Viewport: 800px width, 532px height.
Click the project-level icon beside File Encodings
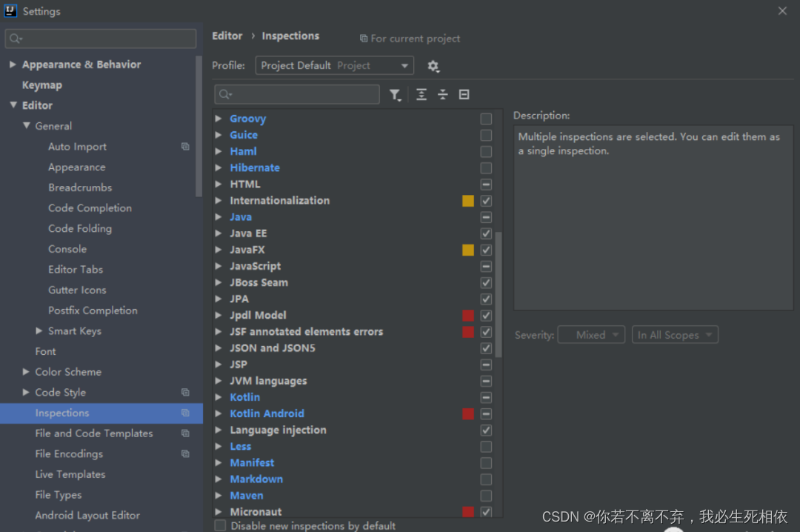[186, 453]
